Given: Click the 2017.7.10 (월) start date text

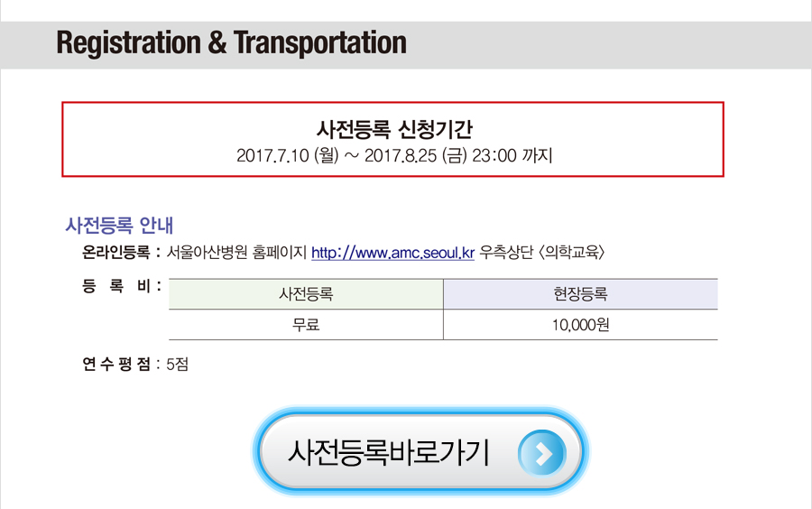Looking at the screenshot, I should pyautogui.click(x=288, y=155).
